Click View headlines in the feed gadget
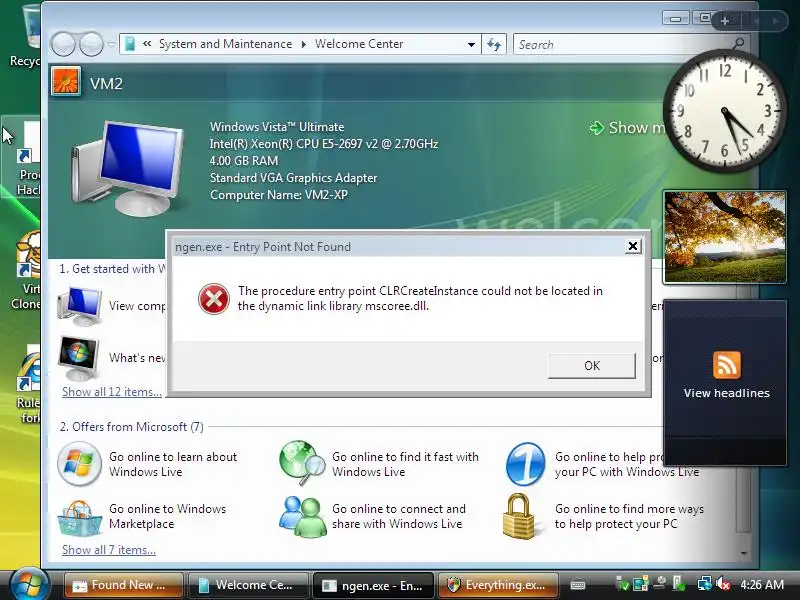 (x=727, y=393)
